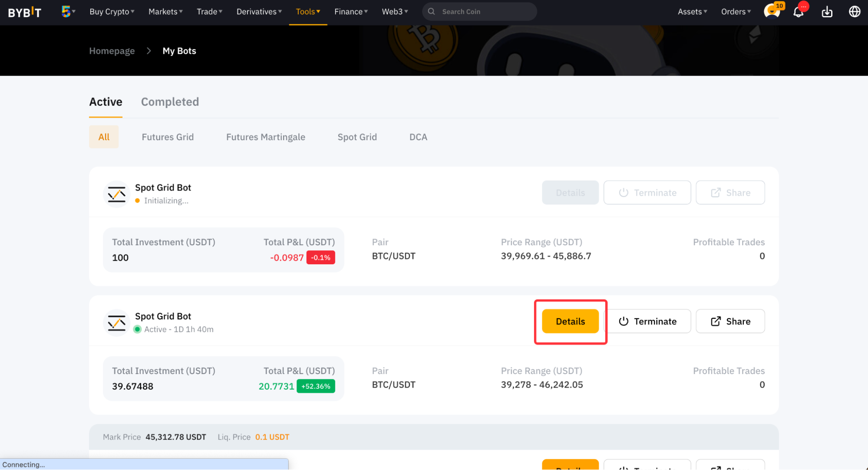868x470 pixels.
Task: Click the Bybit logo
Action: 25,12
